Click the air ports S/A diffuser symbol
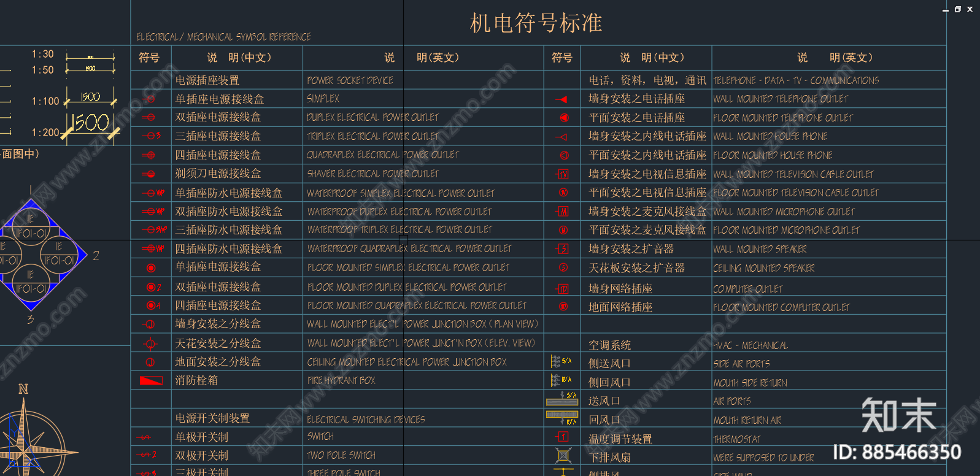 tap(562, 399)
